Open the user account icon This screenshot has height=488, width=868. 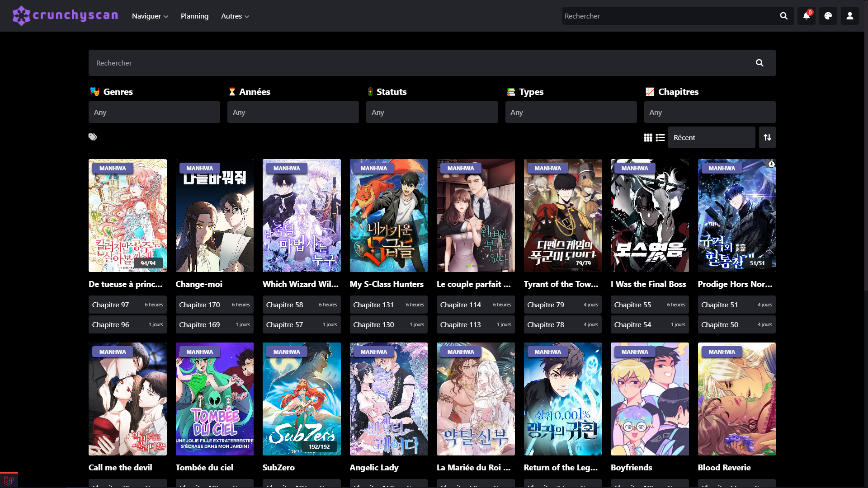point(850,16)
